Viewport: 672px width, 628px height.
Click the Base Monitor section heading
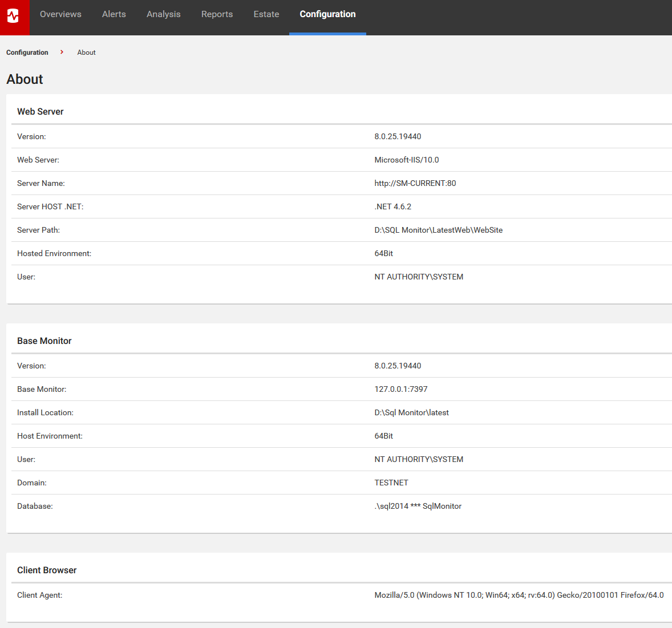(44, 341)
